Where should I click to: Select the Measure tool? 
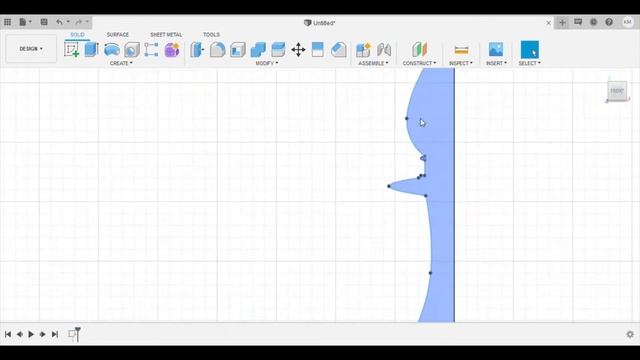[461, 50]
